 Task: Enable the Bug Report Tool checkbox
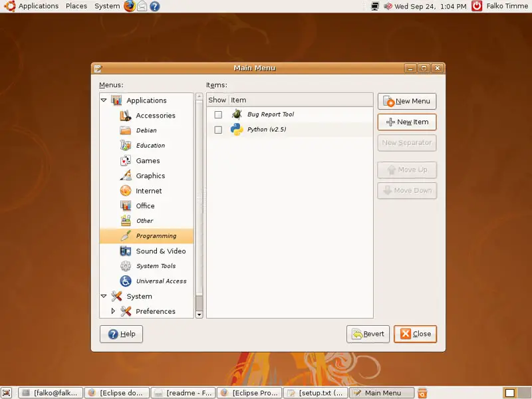218,114
